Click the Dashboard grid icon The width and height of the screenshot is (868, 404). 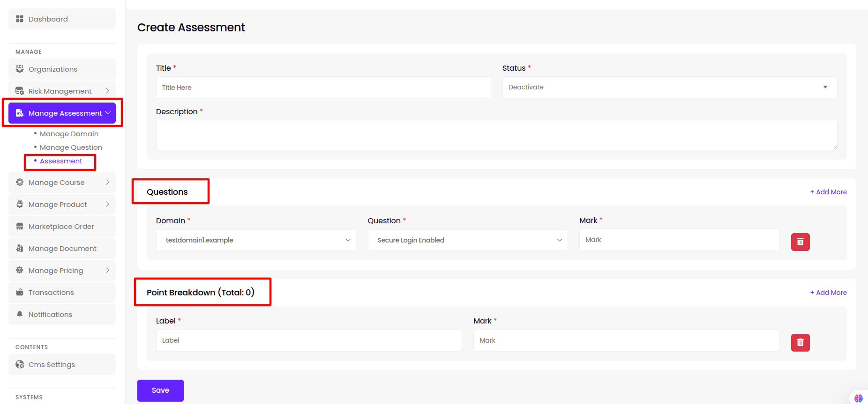point(20,19)
